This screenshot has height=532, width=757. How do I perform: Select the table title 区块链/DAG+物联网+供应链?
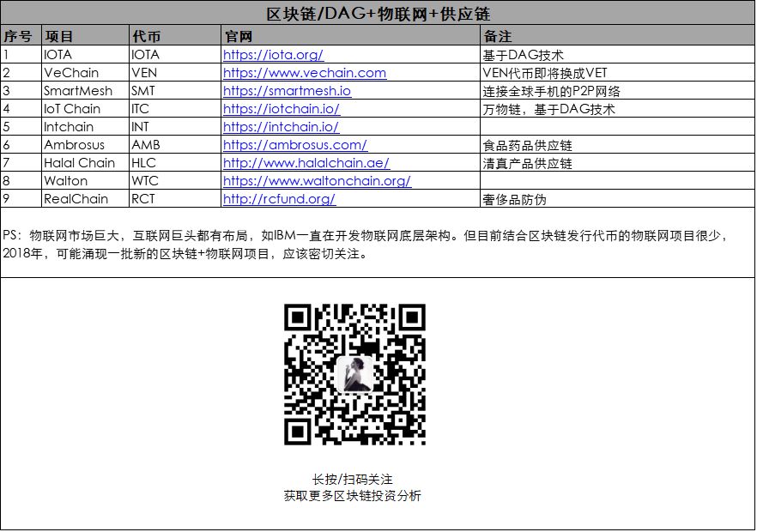378,14
